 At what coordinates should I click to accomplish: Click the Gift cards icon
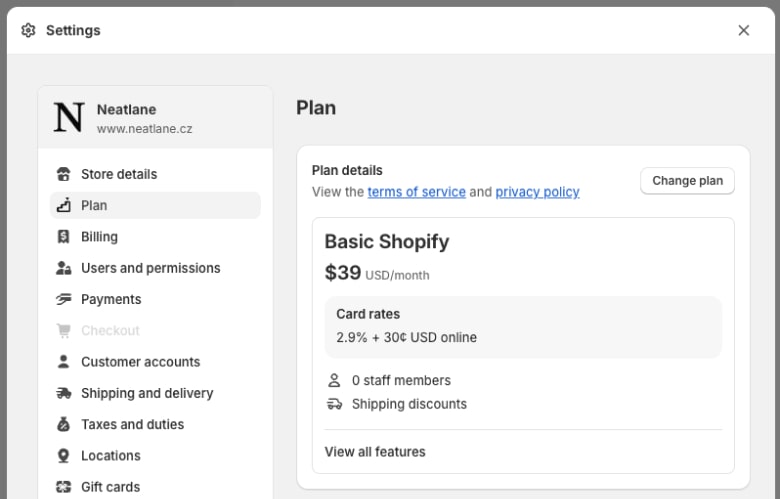63,487
